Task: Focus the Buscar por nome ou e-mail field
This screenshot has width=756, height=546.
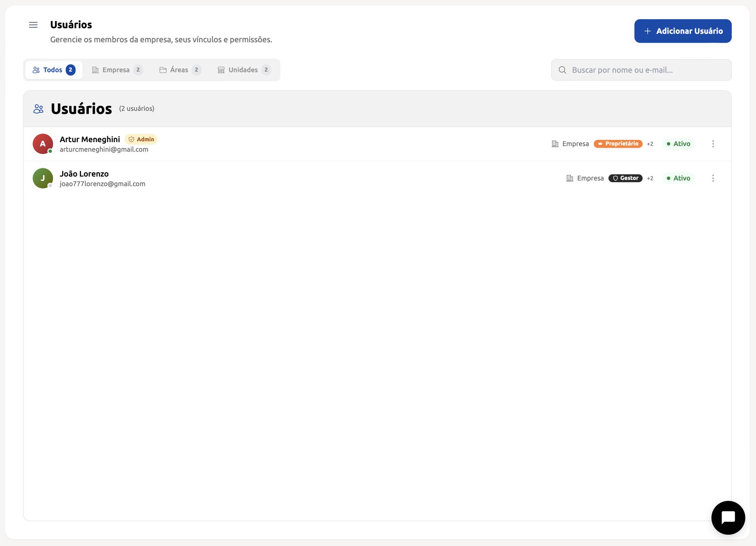Action: pos(641,70)
